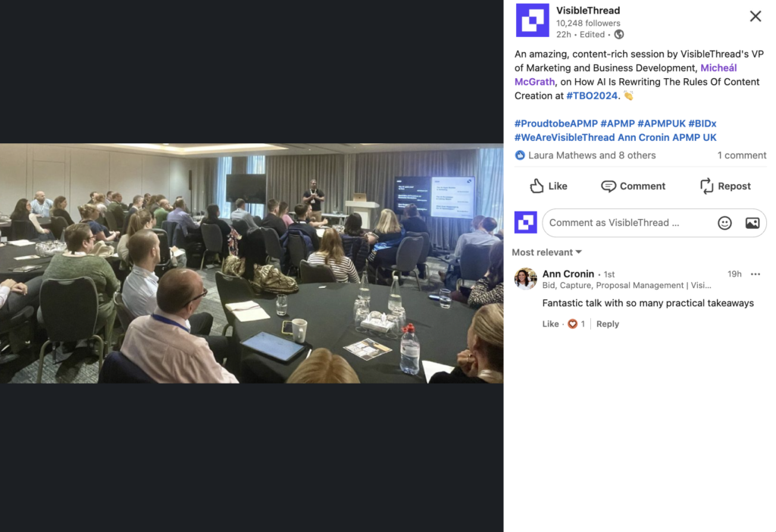Focus the Comment as VisibleThread input field

[x=628, y=223]
